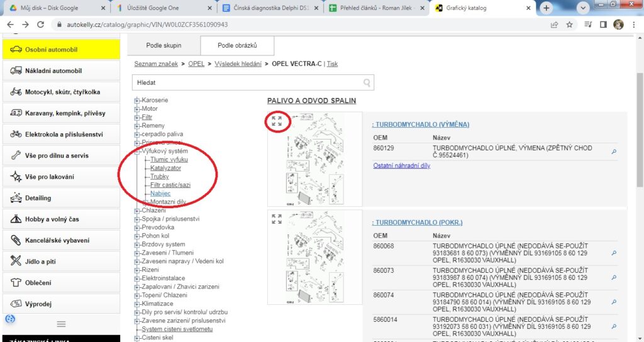This screenshot has width=644, height=342.
Task: Open Vše pro lakování icon
Action: pos(16,177)
